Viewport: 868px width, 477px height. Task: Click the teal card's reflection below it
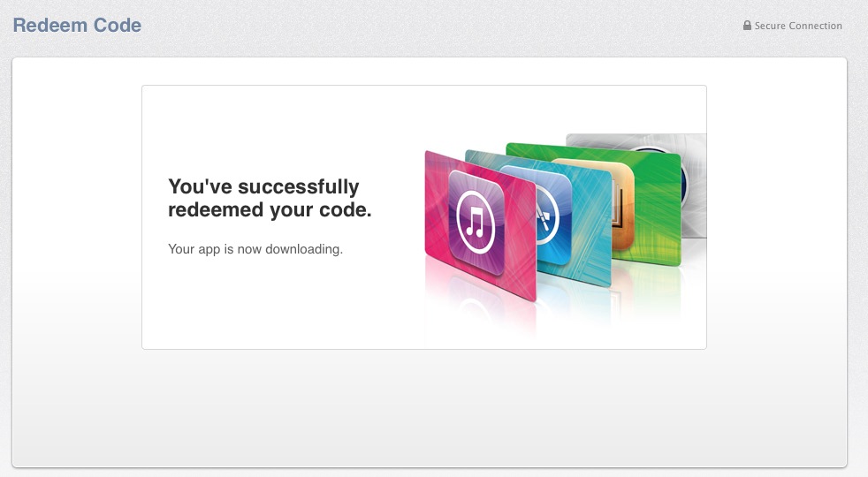[x=575, y=303]
